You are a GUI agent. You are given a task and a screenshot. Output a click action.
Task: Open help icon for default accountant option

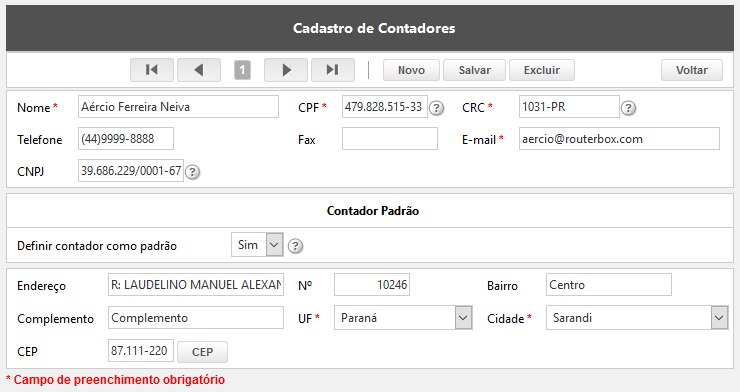(x=295, y=246)
